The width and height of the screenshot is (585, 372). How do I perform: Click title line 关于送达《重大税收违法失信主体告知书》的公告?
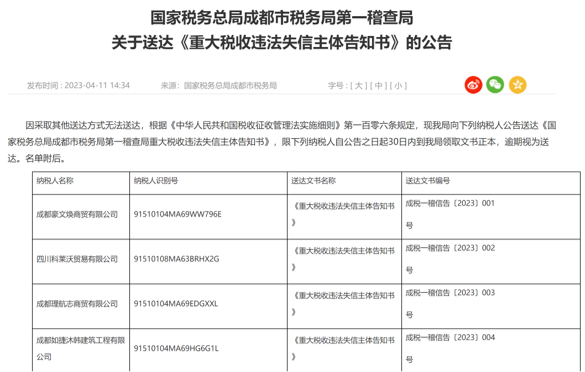pos(282,43)
